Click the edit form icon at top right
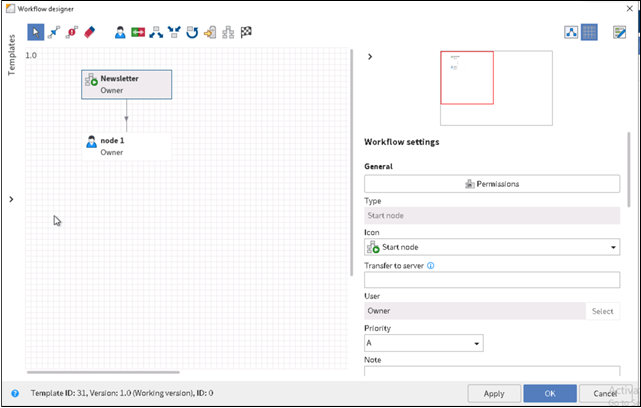This screenshot has height=408, width=641. 619,32
